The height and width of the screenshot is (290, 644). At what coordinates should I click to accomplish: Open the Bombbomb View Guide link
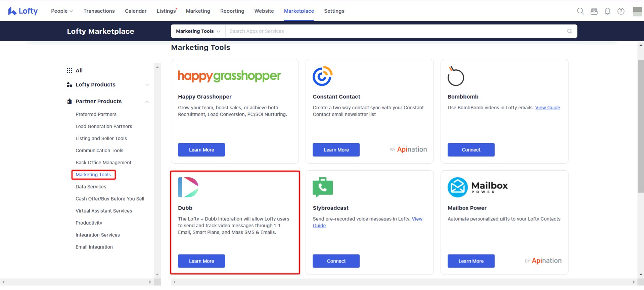pos(547,108)
